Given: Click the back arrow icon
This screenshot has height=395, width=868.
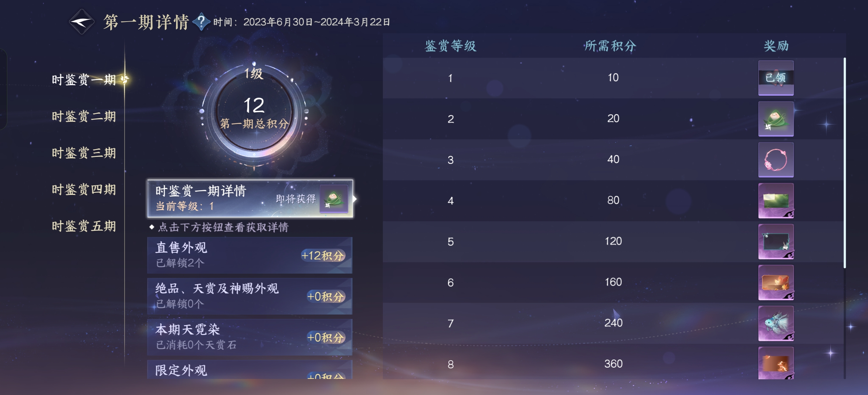Looking at the screenshot, I should 82,22.
